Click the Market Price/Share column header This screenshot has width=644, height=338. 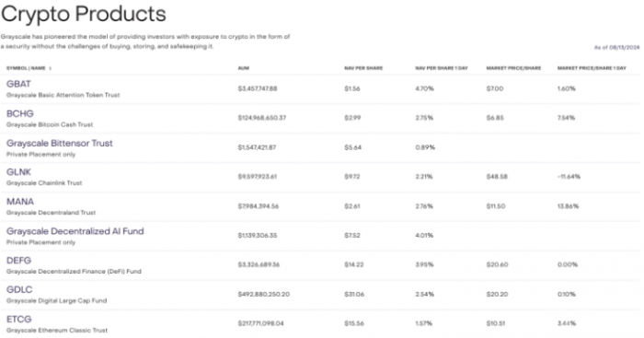[513, 68]
